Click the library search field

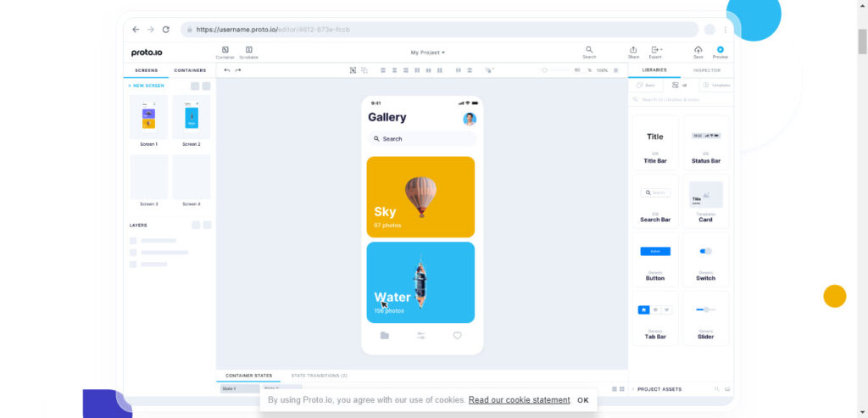click(681, 100)
